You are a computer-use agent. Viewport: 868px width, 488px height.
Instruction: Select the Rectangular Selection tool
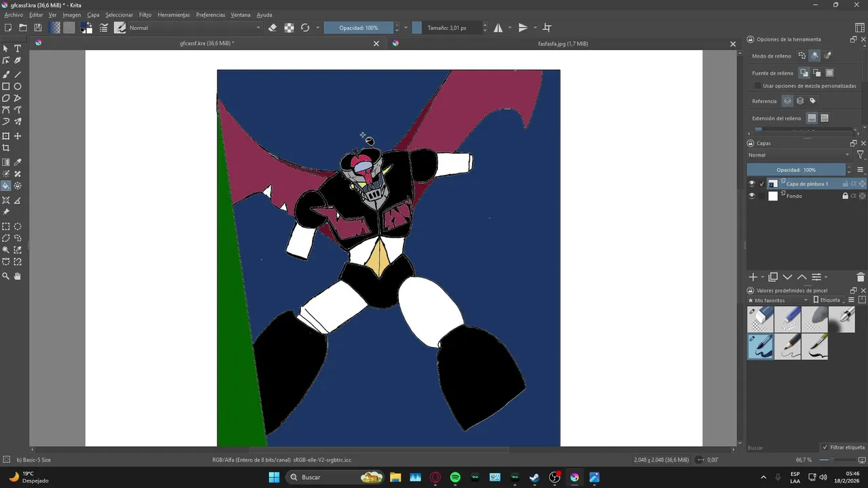(x=6, y=226)
